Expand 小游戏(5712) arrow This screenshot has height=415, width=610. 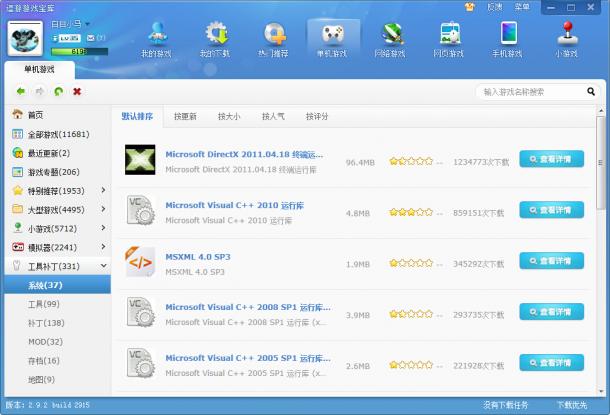coord(103,228)
